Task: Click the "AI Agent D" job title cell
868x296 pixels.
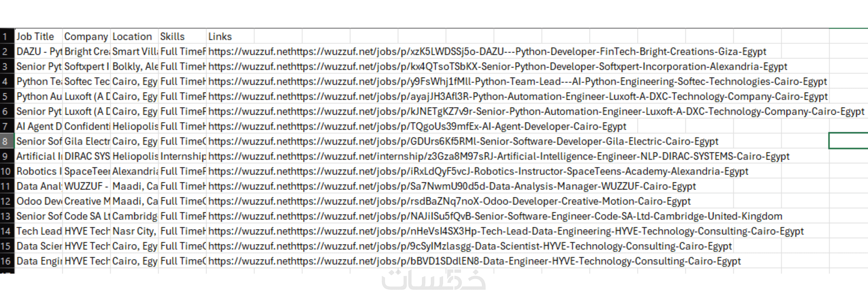Action: coord(38,126)
